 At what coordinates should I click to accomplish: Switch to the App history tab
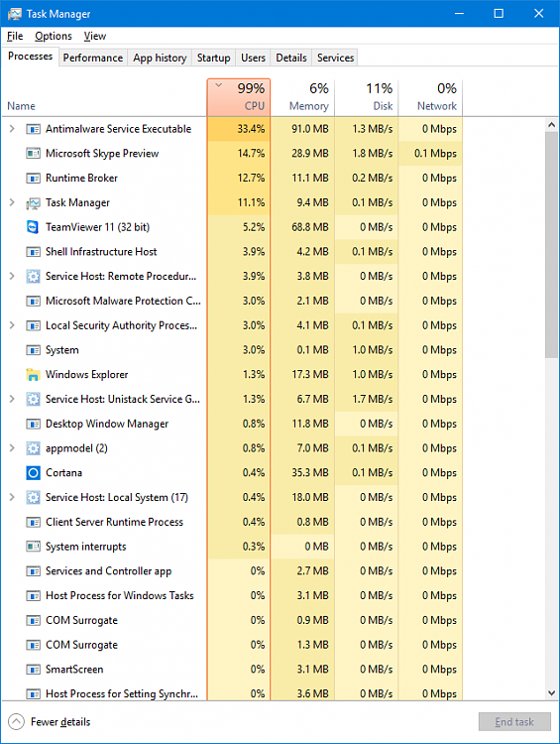point(160,58)
